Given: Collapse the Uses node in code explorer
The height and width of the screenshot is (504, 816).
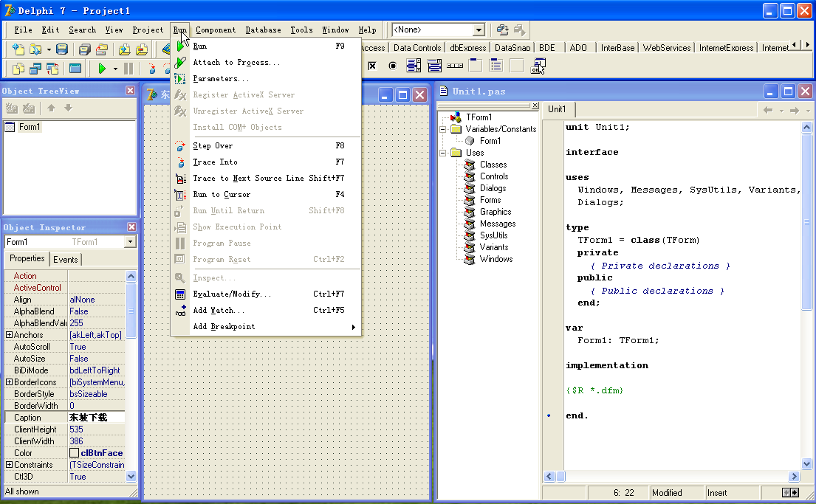Looking at the screenshot, I should (x=443, y=153).
